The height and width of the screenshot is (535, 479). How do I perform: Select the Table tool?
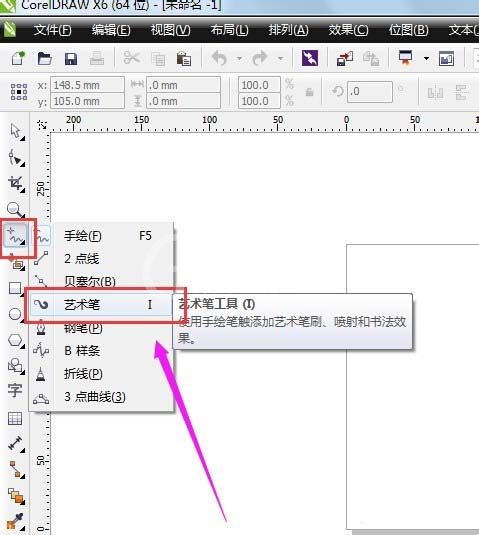pos(15,418)
